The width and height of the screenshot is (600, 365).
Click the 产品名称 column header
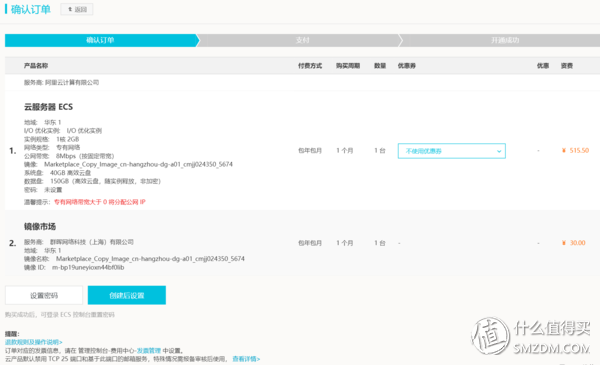[36, 66]
